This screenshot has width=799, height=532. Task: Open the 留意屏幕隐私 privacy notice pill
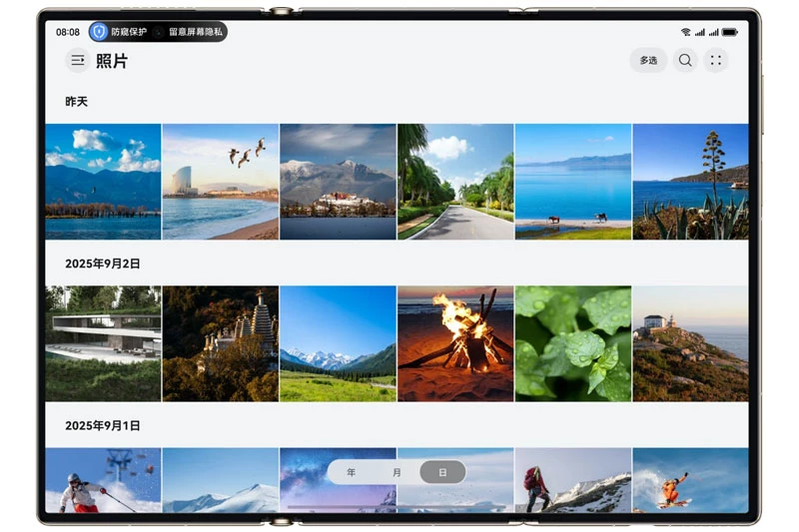195,32
